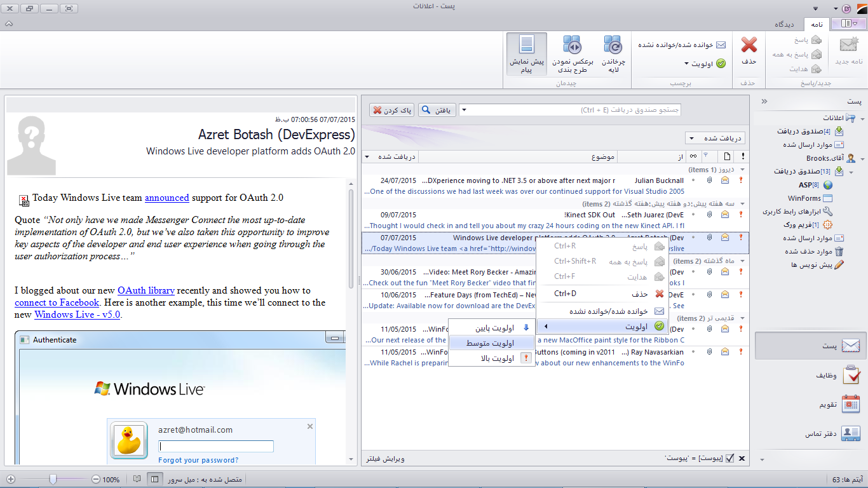Screen dimensions: 868x488
Task: Click the zoom-out minus icon in the status bar
Action: tap(95, 479)
